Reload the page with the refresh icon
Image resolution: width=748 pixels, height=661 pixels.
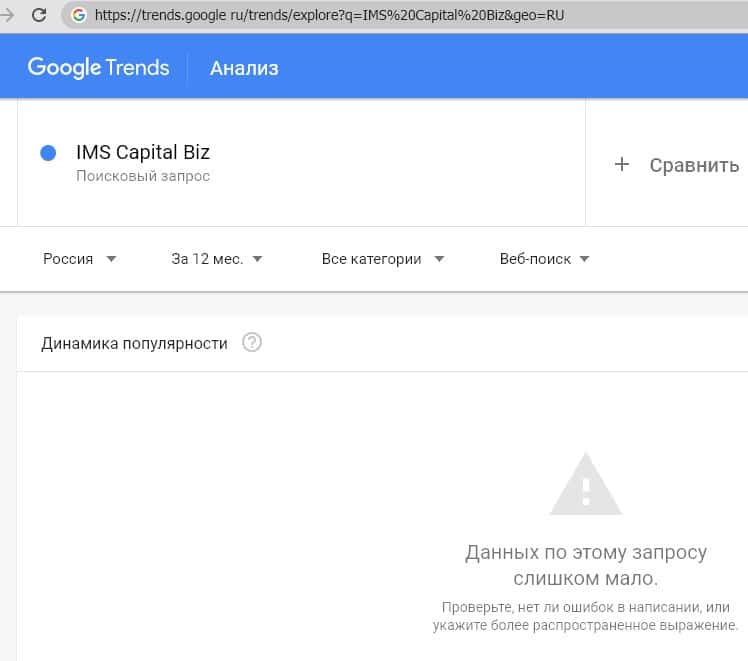(x=39, y=15)
